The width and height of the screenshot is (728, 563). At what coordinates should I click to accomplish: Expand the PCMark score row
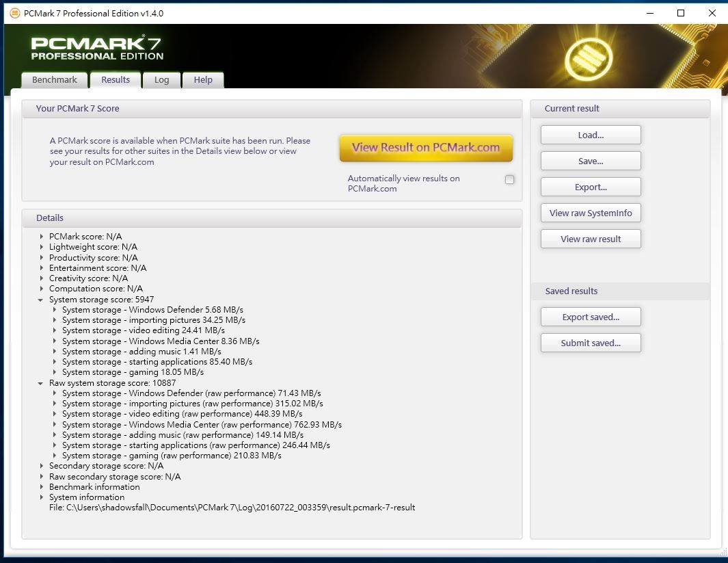[41, 237]
